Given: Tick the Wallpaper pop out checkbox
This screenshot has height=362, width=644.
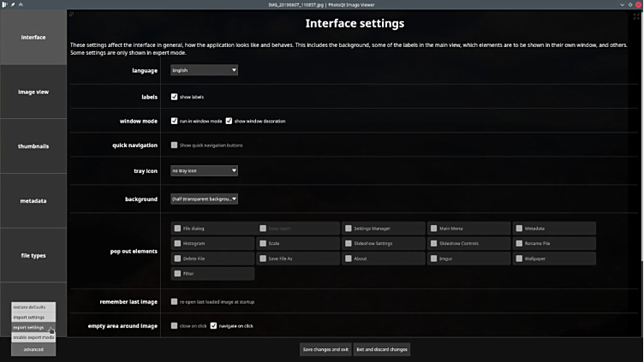Looking at the screenshot, I should click(519, 258).
